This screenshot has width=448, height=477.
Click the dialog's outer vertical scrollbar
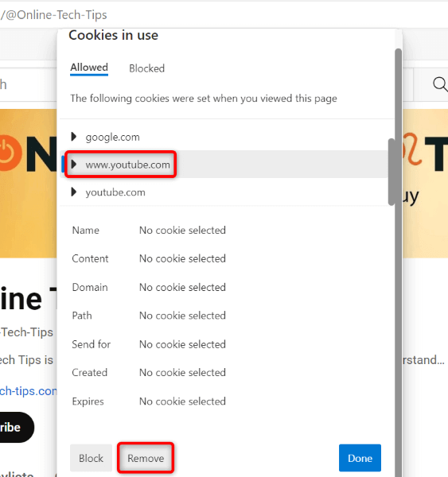399,262
